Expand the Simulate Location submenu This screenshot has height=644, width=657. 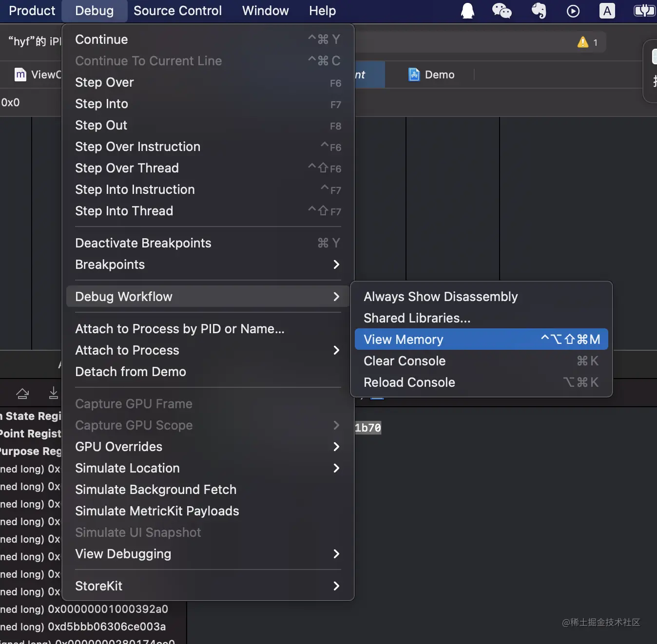pyautogui.click(x=208, y=468)
